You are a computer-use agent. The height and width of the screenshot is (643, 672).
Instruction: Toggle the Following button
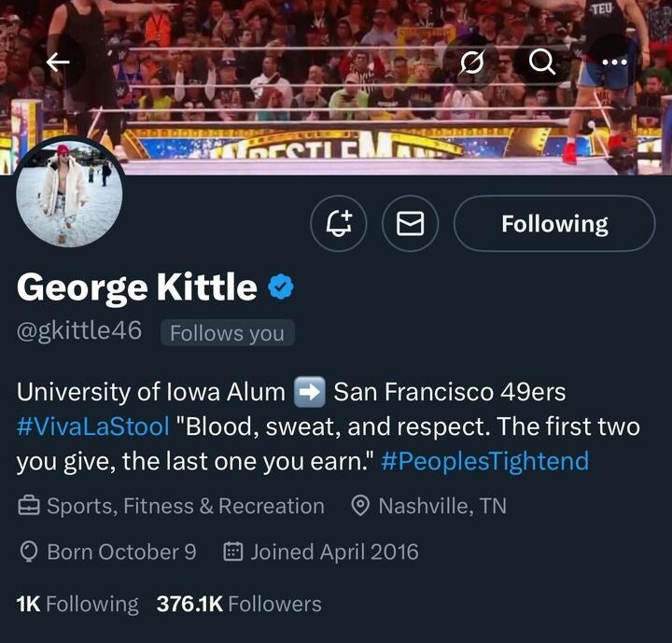pos(554,224)
